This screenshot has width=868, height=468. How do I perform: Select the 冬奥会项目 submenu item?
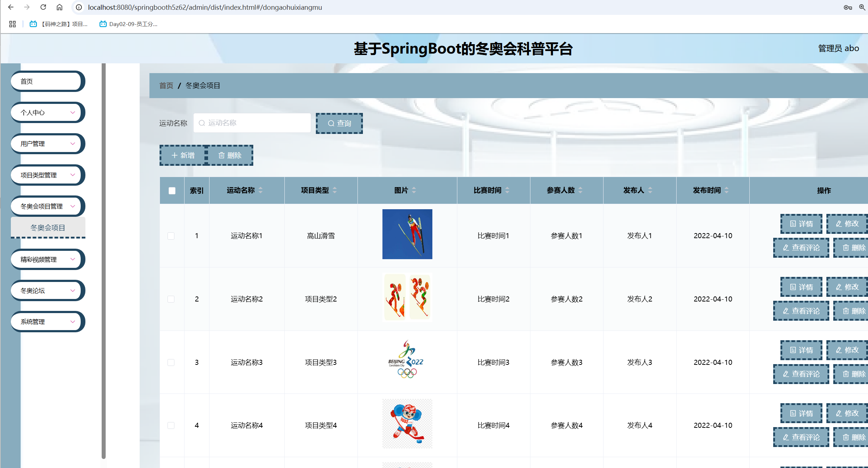[48, 228]
